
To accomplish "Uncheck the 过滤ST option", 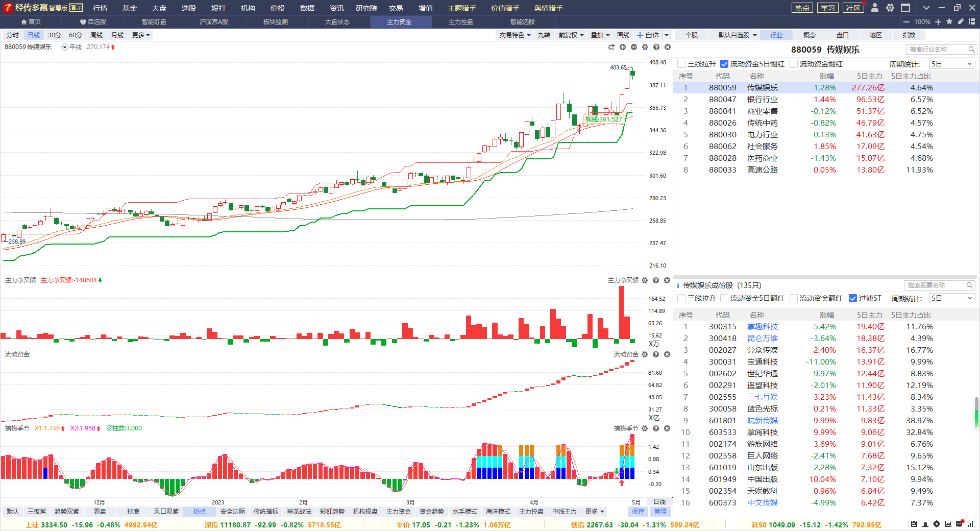I will click(x=853, y=298).
